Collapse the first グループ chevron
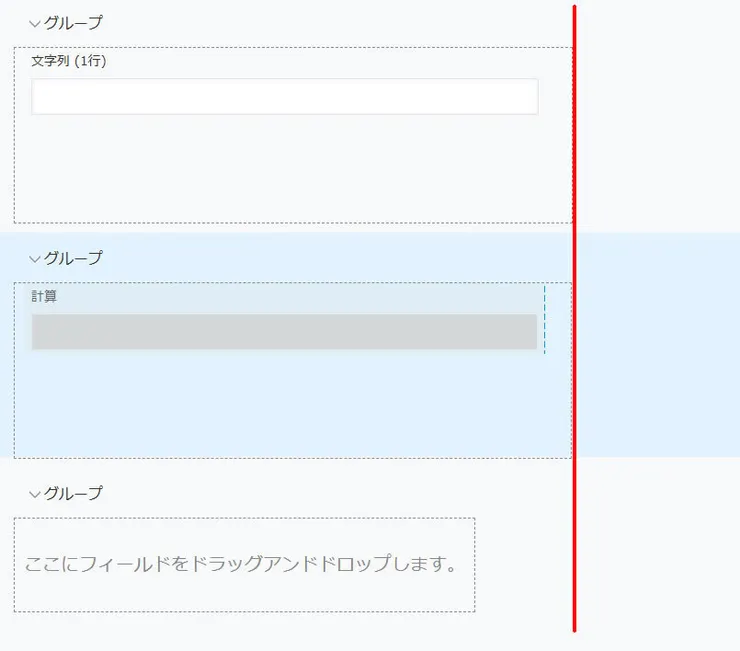 (x=35, y=23)
